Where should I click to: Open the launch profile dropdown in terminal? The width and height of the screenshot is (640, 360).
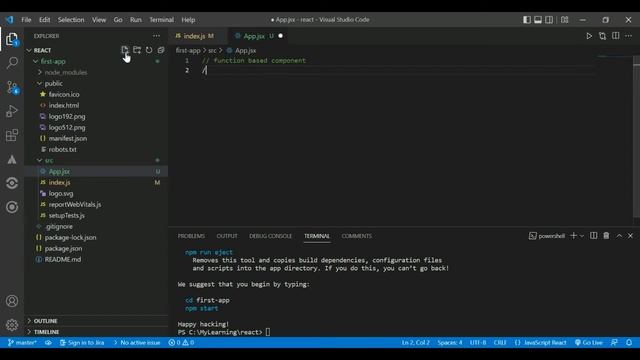[582, 236]
